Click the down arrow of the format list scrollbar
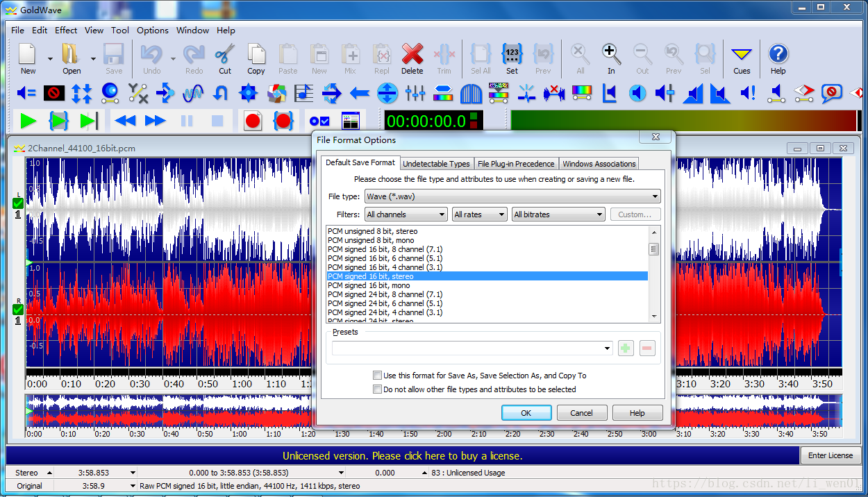The image size is (868, 497). pos(654,317)
